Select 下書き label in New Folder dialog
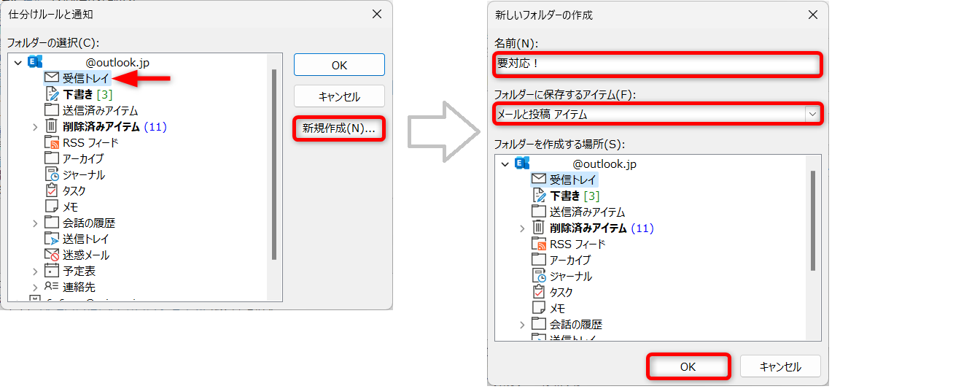 click(565, 196)
